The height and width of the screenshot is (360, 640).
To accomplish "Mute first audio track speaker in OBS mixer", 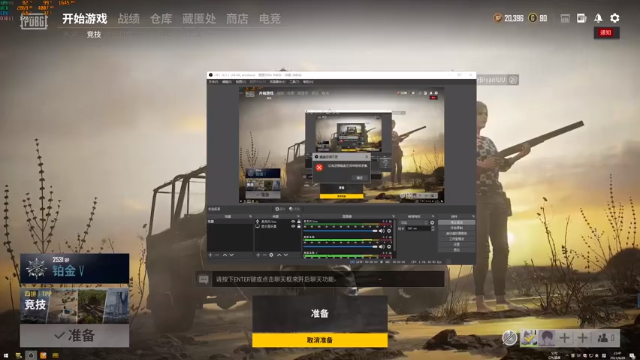I will click(382, 231).
